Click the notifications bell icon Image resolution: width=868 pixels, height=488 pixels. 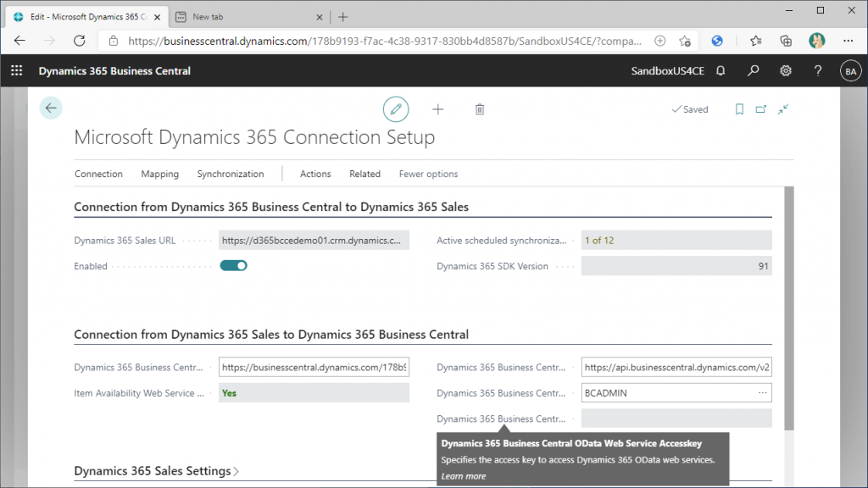point(721,71)
